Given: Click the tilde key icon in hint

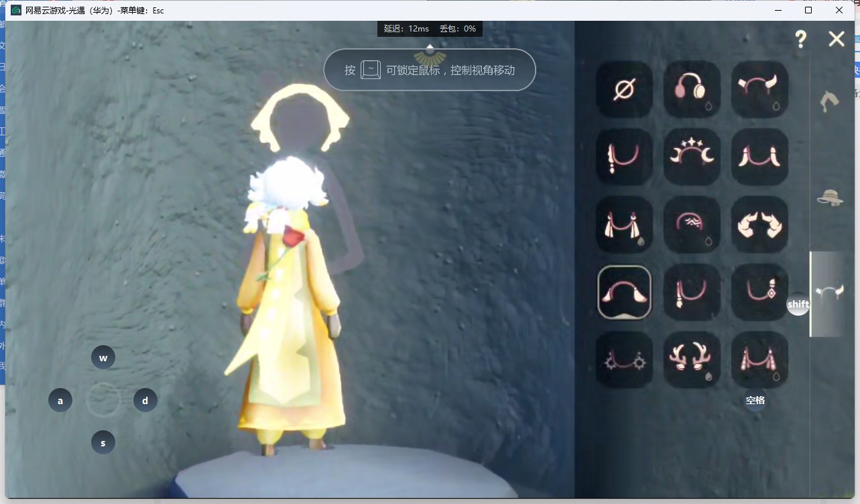Looking at the screenshot, I should 371,70.
